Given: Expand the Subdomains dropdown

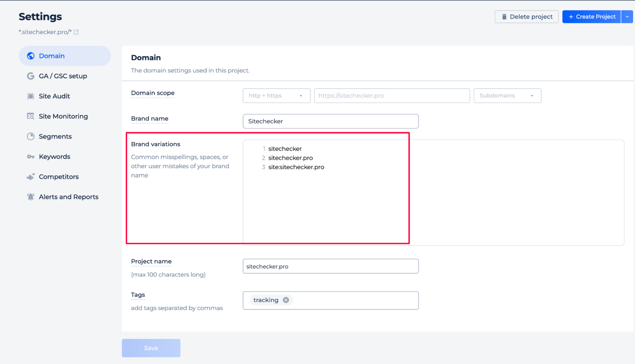Looking at the screenshot, I should tap(507, 96).
